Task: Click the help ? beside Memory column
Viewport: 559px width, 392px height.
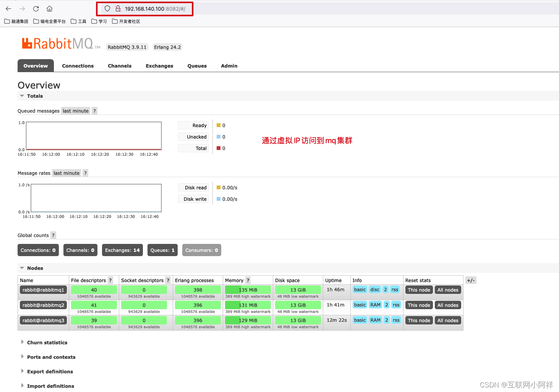Action: 248,280
